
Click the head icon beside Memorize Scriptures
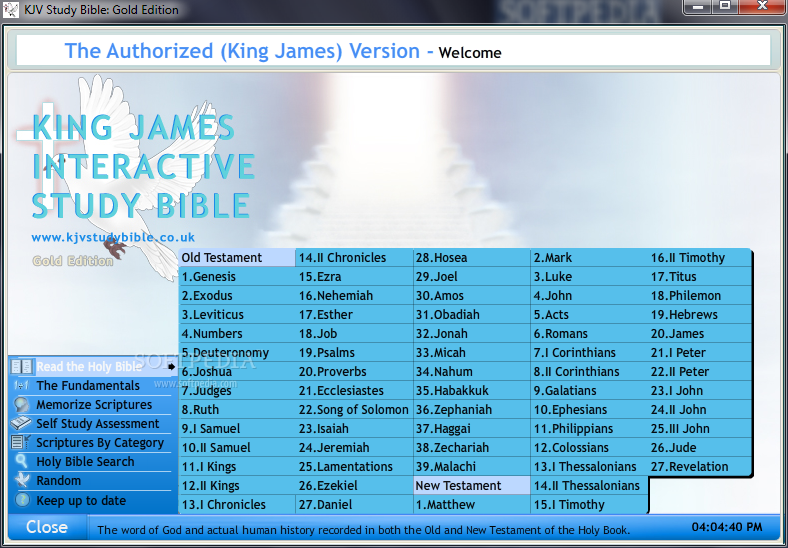[22, 405]
